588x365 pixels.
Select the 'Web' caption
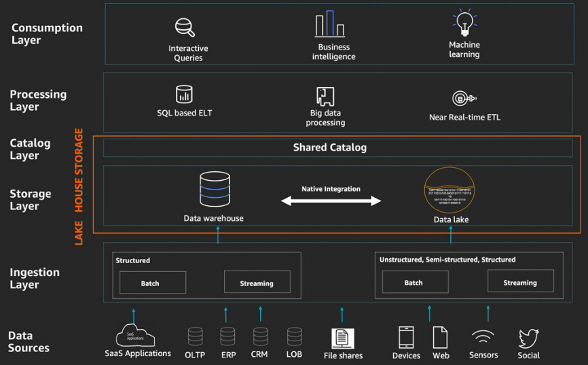click(441, 355)
